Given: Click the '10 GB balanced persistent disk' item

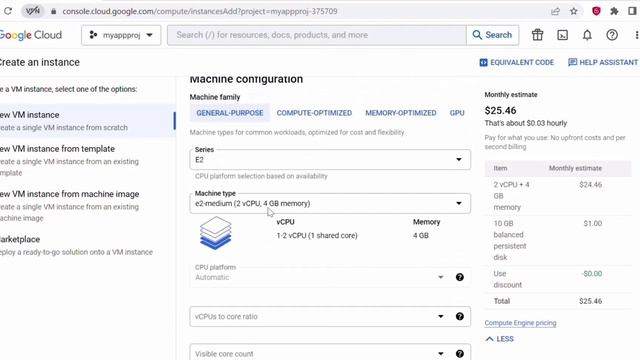Looking at the screenshot, I should pyautogui.click(x=510, y=240).
